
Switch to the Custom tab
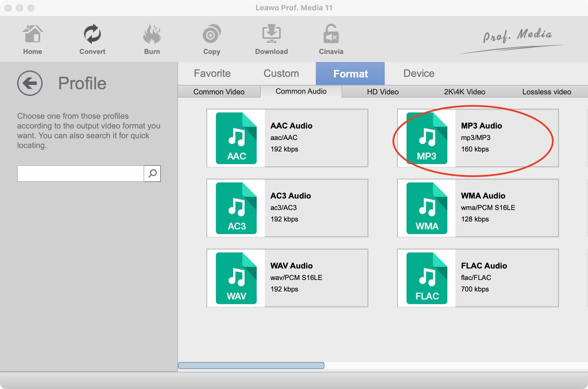point(281,73)
